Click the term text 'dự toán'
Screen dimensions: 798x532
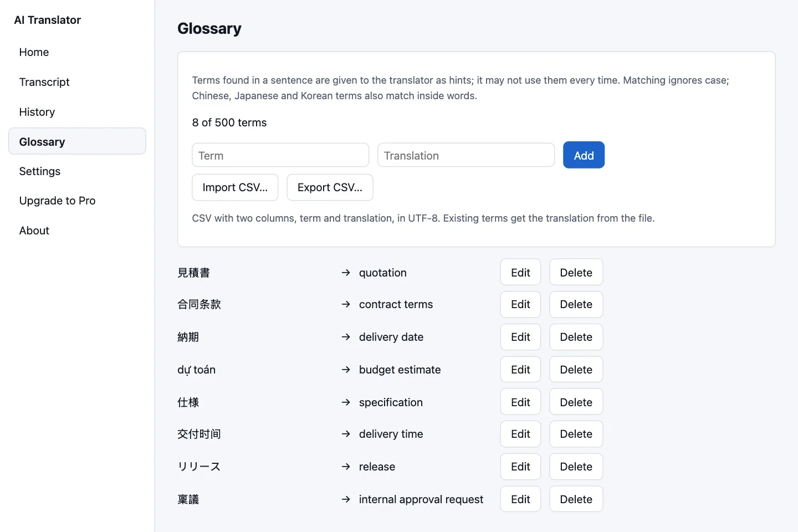tap(196, 370)
